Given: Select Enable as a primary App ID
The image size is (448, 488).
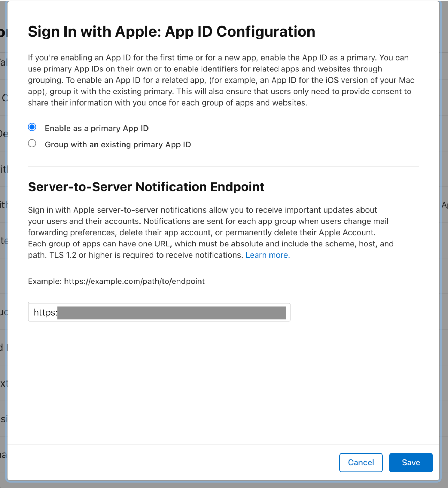Looking at the screenshot, I should coord(32,127).
